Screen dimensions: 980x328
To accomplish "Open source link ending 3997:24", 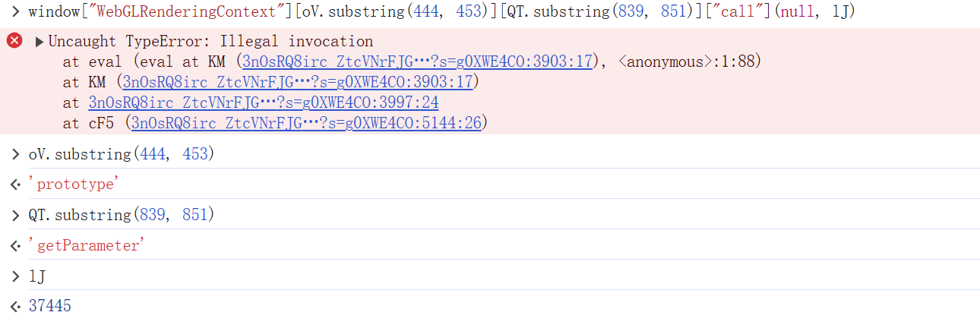I will [x=264, y=102].
